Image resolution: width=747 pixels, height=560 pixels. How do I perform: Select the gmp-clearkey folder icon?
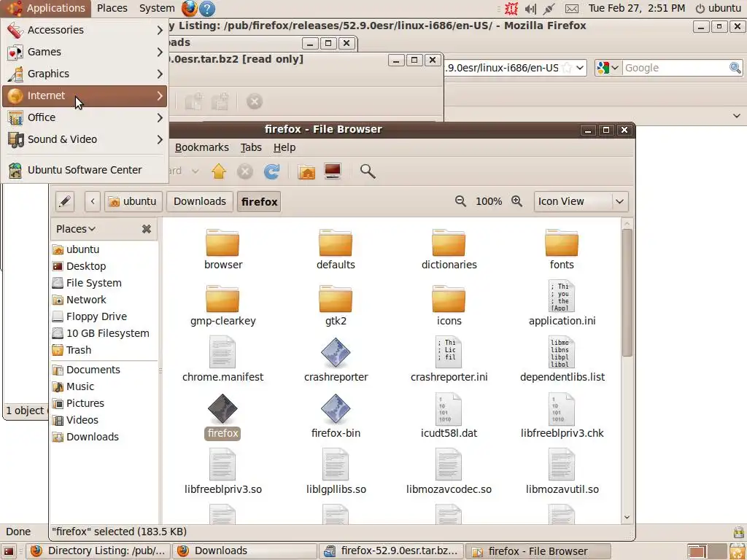222,298
